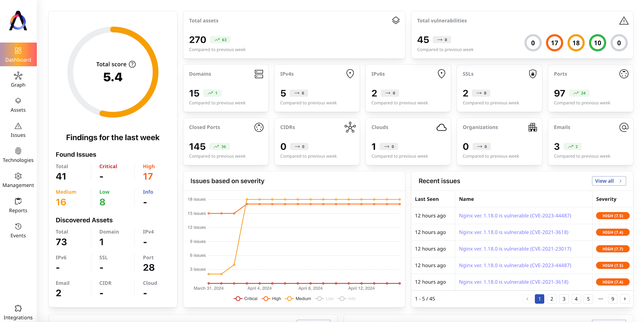Open the Technologies section
This screenshot has height=322, width=644.
(18, 155)
